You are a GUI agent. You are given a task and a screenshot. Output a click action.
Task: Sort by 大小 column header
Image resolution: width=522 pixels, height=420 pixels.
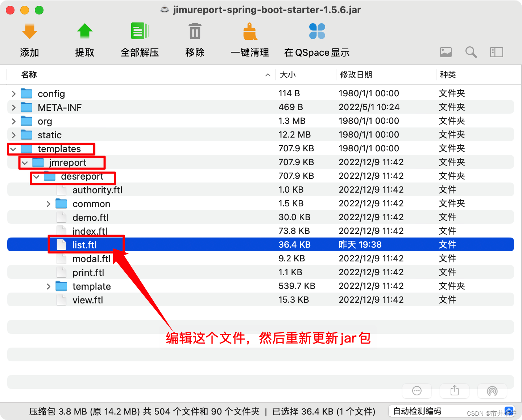(x=288, y=75)
